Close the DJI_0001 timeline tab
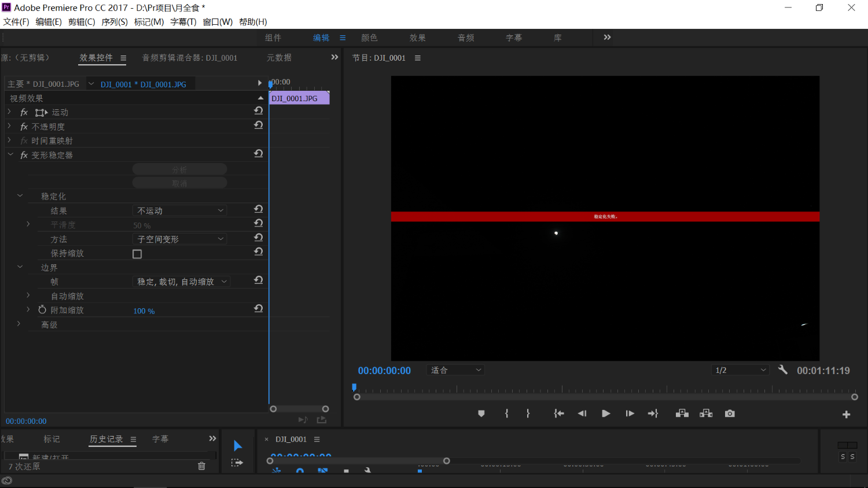868x488 pixels. point(266,439)
